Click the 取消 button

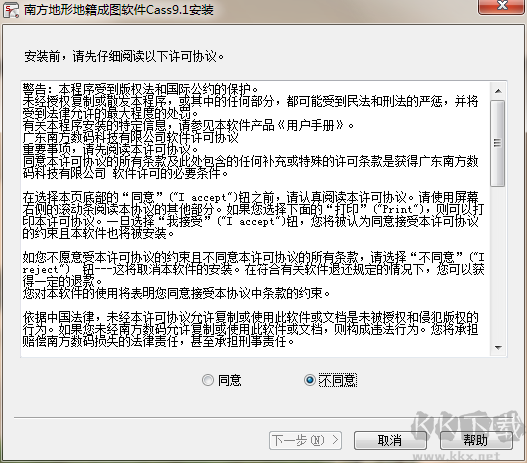(x=390, y=440)
